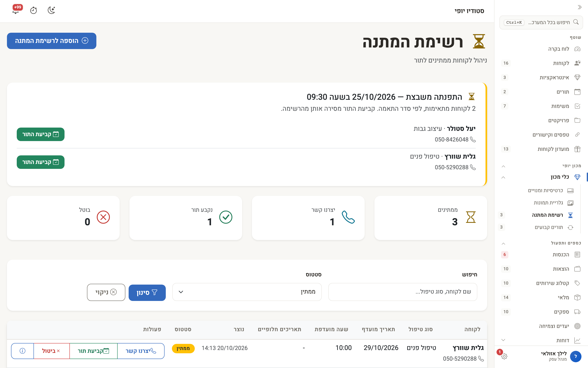Click the search field שם לקוחה, סוג טיפול
The width and height of the screenshot is (588, 368).
click(403, 292)
